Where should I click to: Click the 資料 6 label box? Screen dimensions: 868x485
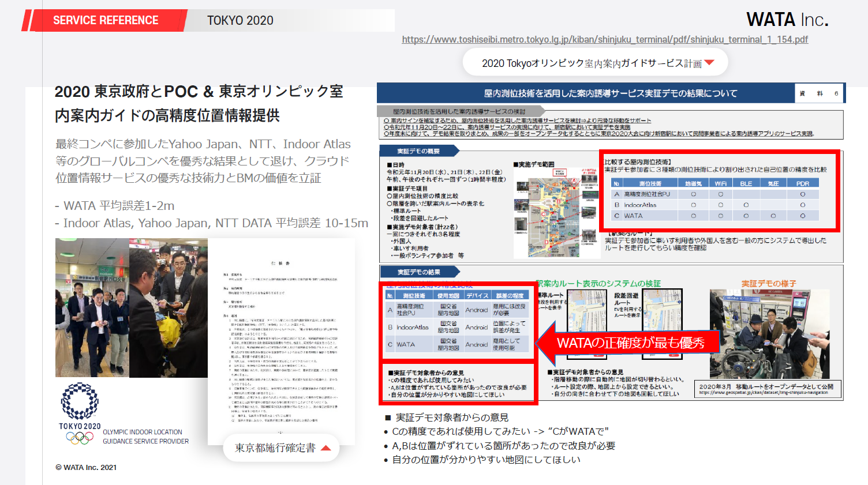click(820, 93)
